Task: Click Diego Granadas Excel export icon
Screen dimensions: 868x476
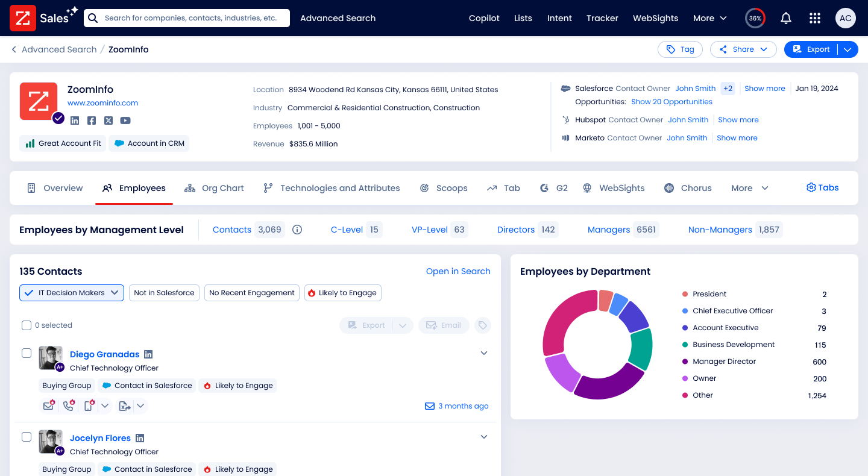Action: pyautogui.click(x=125, y=406)
